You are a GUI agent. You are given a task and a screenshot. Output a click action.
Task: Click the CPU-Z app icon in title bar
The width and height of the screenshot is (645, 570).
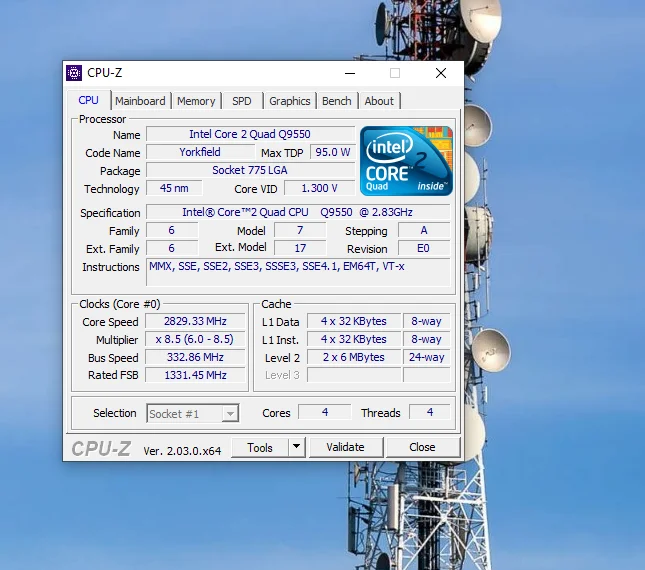pyautogui.click(x=74, y=73)
